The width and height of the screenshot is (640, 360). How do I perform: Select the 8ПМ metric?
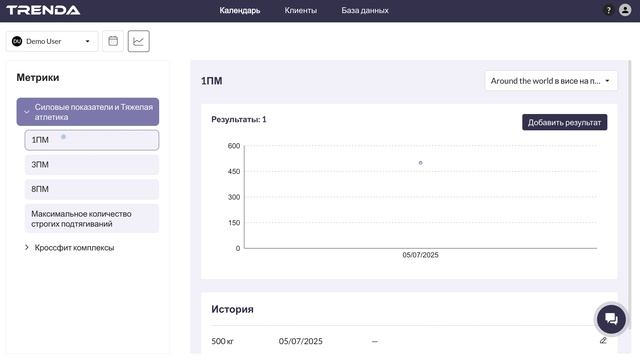coord(92,189)
